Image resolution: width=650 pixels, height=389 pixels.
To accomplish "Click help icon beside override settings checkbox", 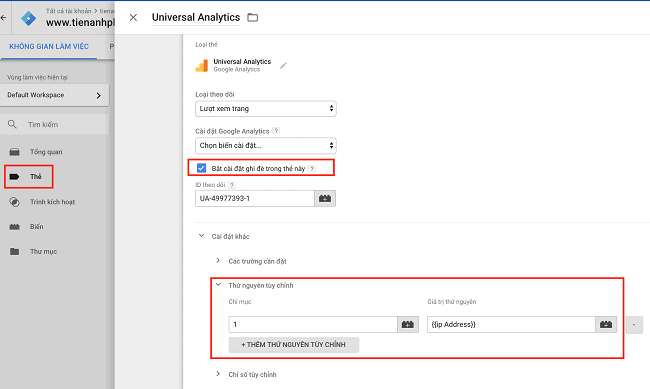I will click(312, 168).
